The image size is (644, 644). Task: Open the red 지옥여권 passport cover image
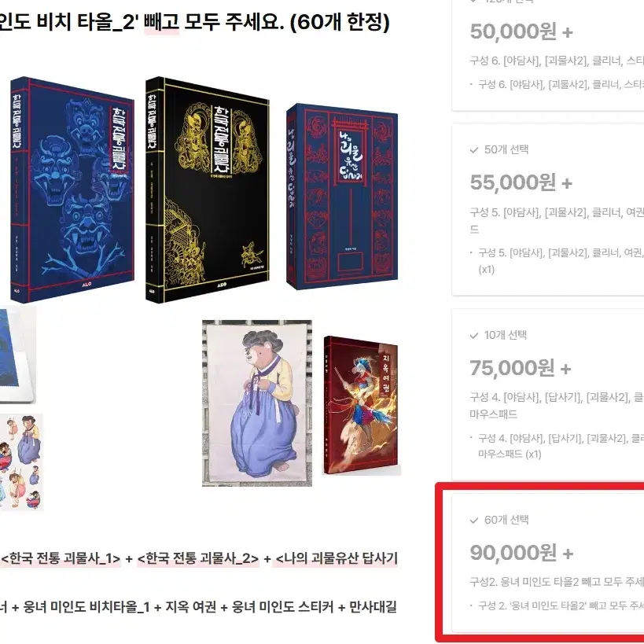point(362,406)
